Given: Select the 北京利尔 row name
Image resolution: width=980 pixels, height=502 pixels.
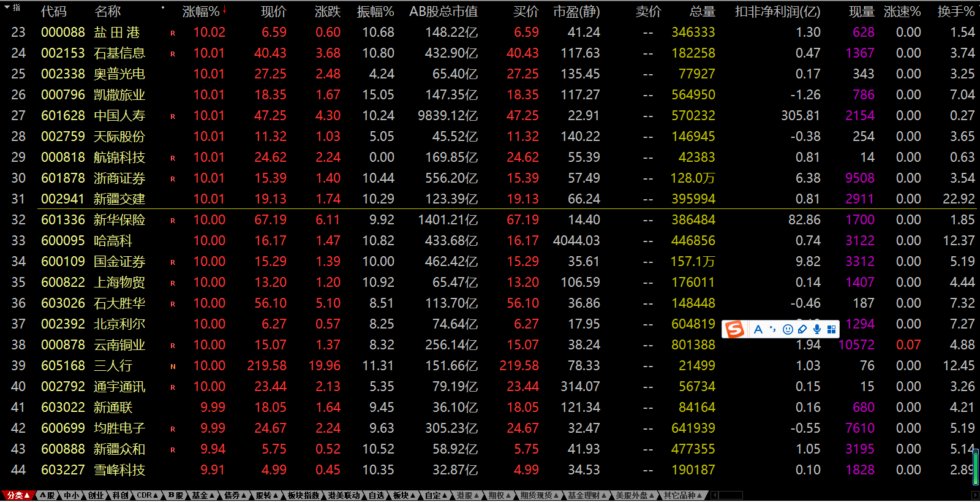Looking at the screenshot, I should point(119,324).
